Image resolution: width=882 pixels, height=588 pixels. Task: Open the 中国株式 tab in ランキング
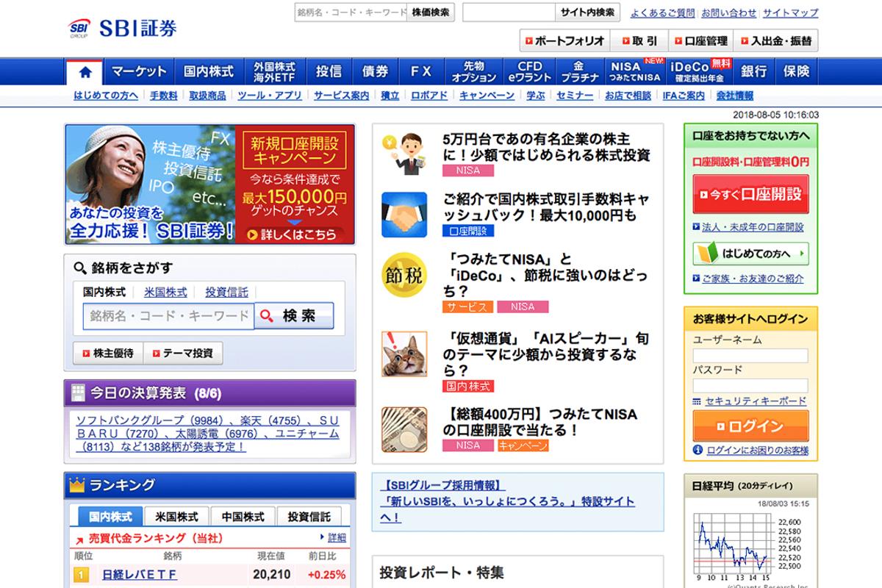point(243,516)
